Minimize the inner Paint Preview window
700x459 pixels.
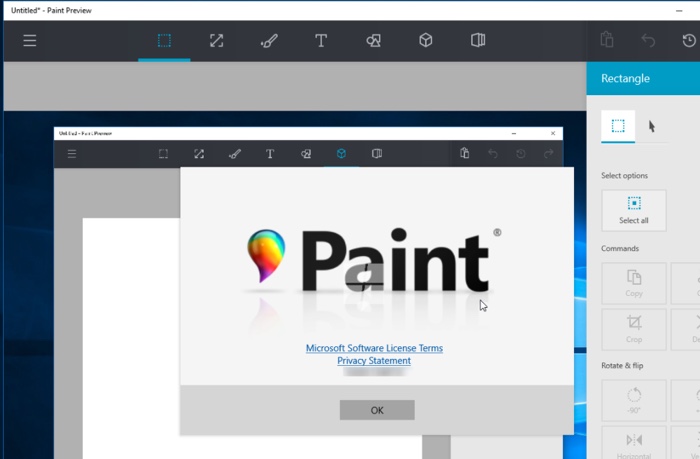tap(514, 134)
